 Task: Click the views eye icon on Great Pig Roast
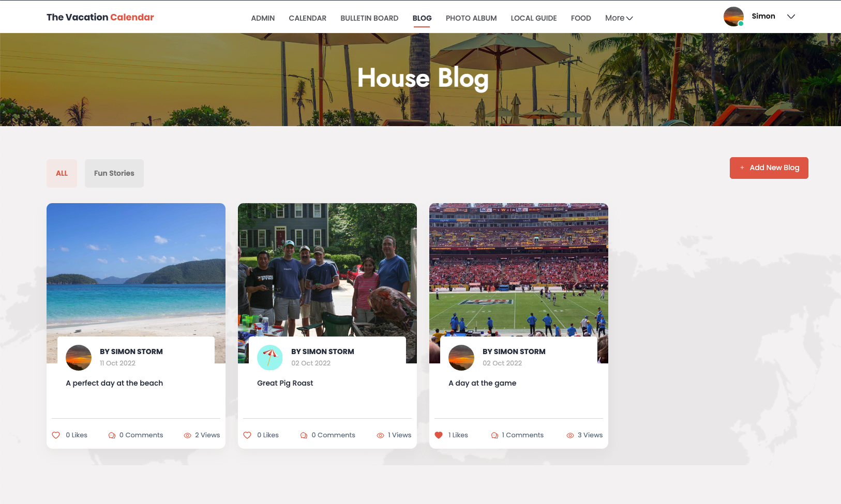coord(380,435)
